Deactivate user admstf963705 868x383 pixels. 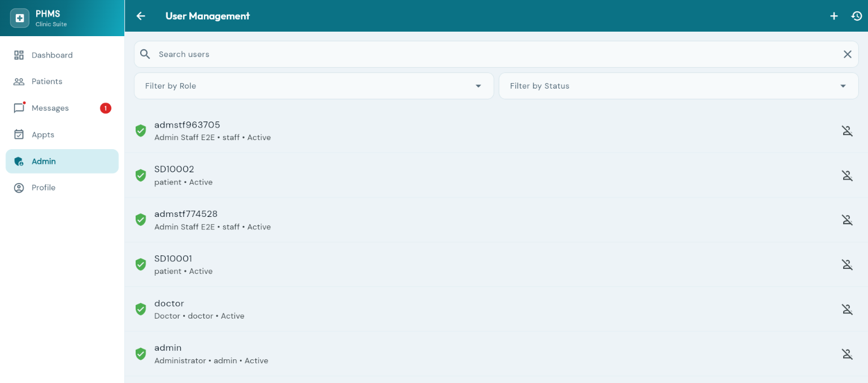coord(847,131)
